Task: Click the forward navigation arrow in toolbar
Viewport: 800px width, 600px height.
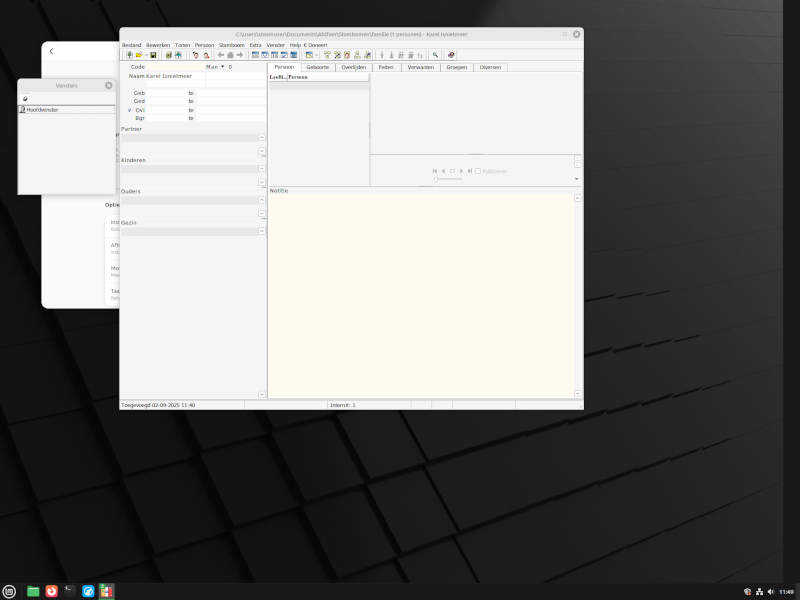Action: pos(240,55)
